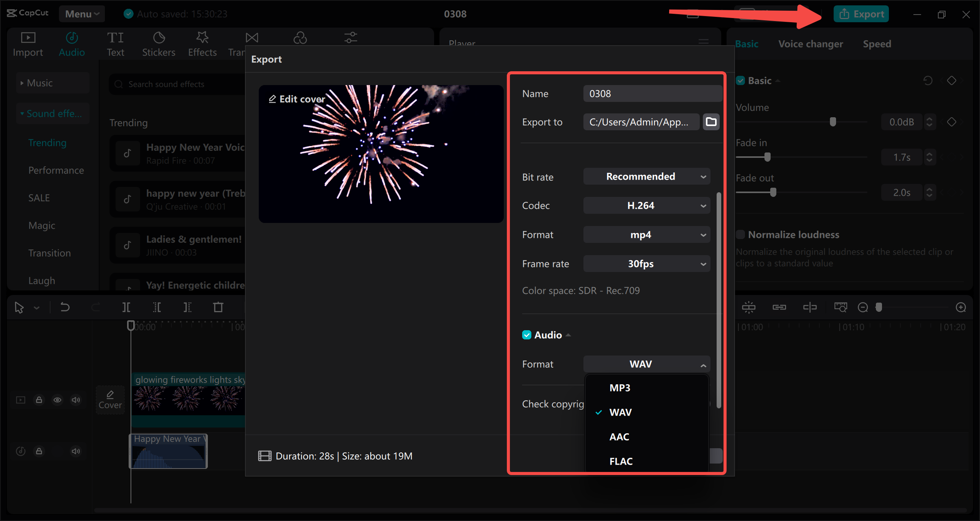Select MP3 from the audio format list
Screen dimensions: 980x521
[619, 387]
